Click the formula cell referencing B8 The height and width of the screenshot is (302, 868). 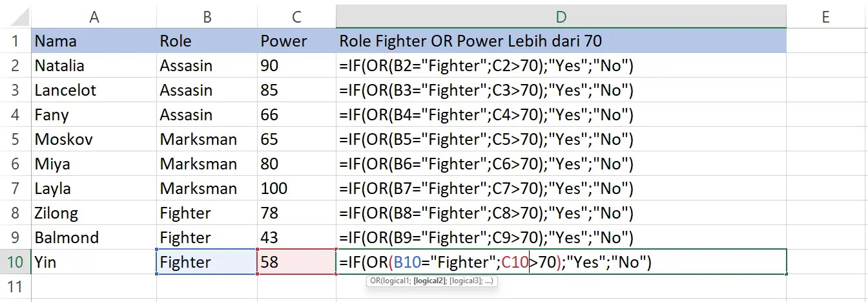561,213
